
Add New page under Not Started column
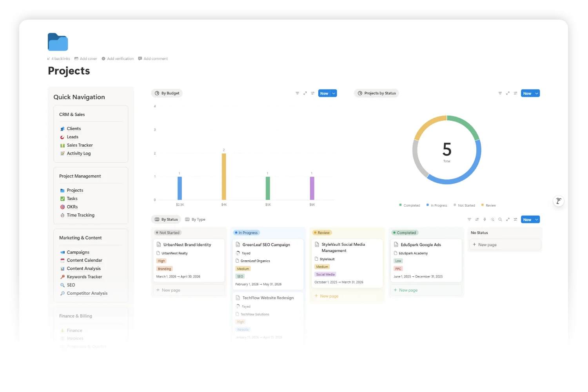tap(189, 290)
